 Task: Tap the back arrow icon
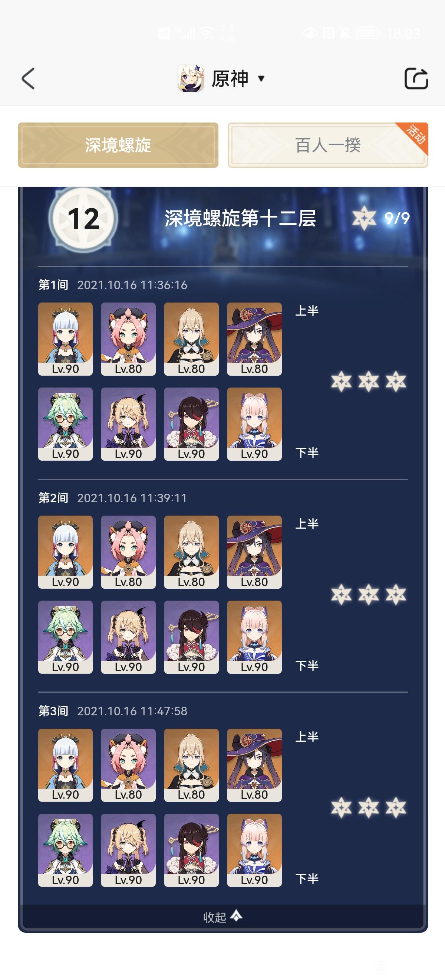point(28,79)
